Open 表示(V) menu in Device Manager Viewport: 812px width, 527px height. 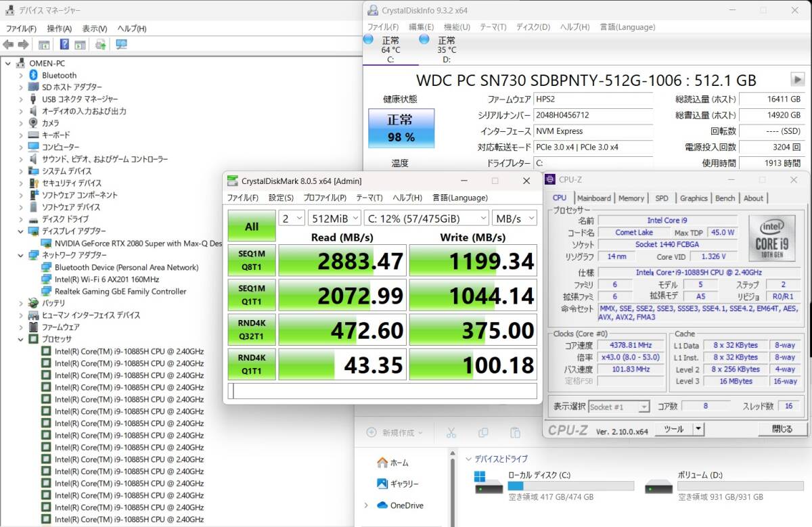(95, 28)
